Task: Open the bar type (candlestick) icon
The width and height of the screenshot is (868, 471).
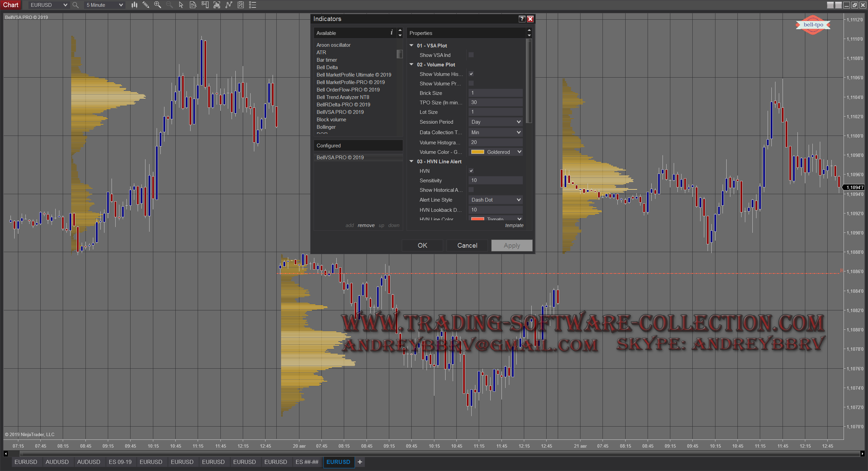Action: 135,5
